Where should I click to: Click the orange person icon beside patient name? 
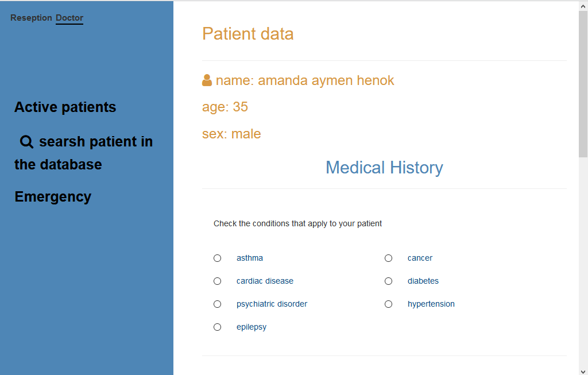pos(206,80)
